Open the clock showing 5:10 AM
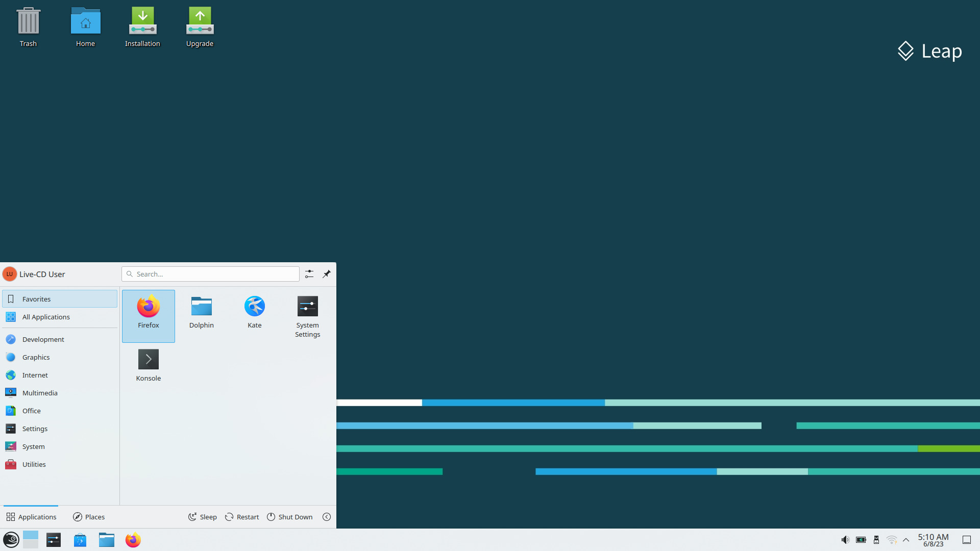The image size is (980, 551). 933,540
